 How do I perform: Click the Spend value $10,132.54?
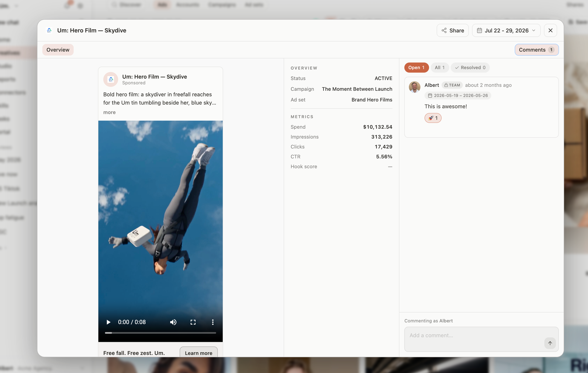pos(377,127)
